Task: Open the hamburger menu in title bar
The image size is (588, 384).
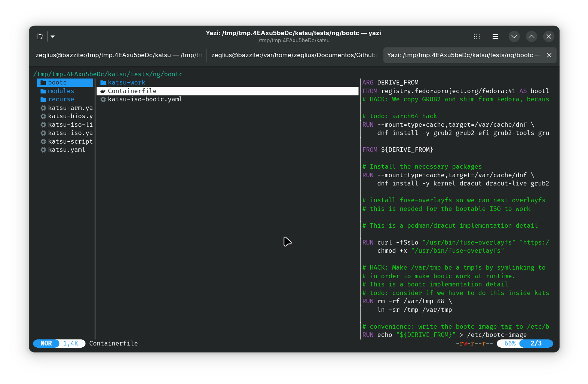Action: [x=495, y=36]
